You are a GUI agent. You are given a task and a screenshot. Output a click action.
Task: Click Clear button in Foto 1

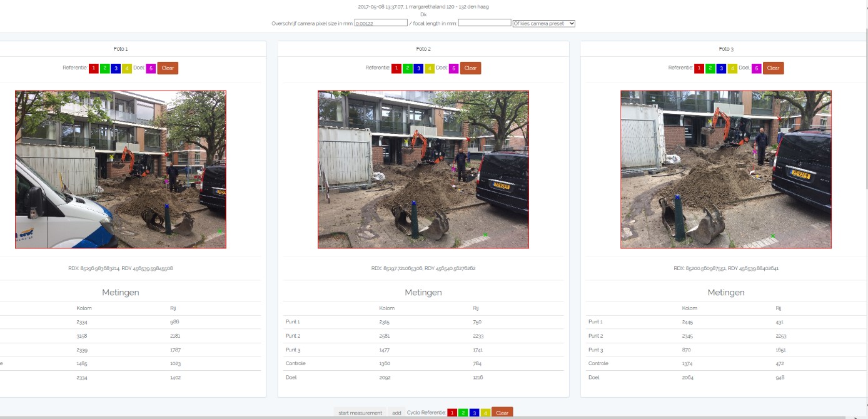[168, 68]
